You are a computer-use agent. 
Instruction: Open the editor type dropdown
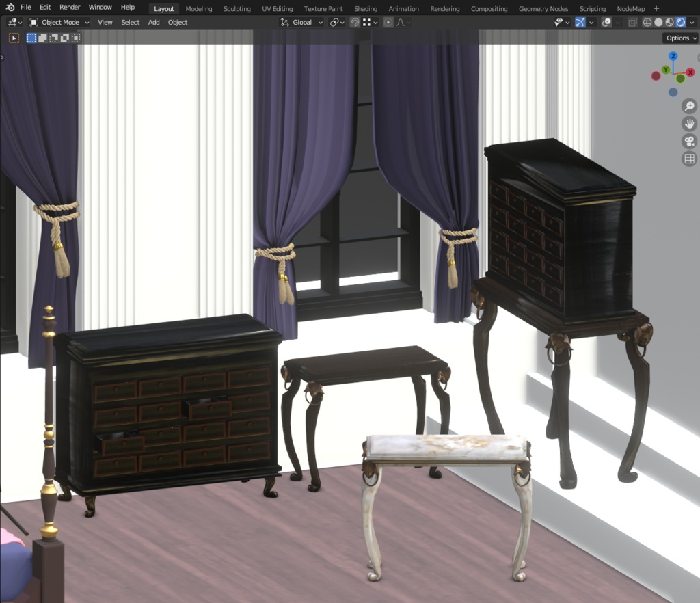pyautogui.click(x=15, y=23)
